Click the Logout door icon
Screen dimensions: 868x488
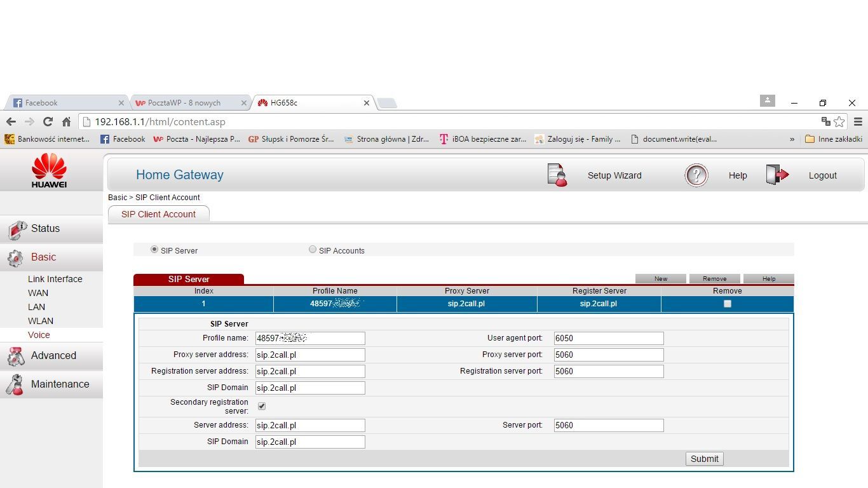(776, 175)
